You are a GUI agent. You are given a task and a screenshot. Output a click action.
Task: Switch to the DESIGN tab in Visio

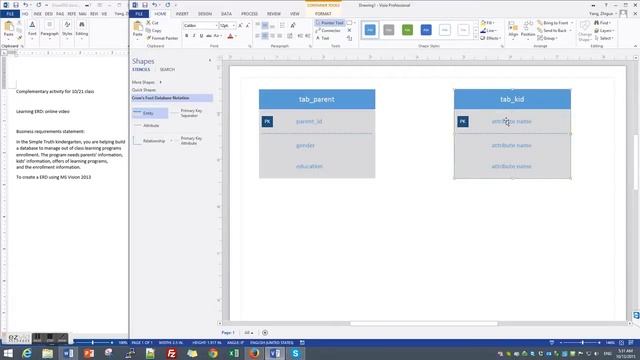pos(205,14)
